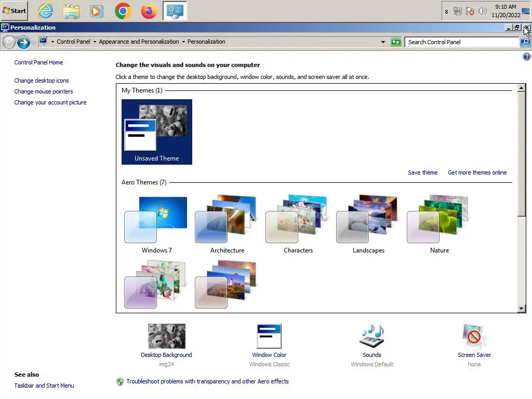
Task: Open Window Color settings icon
Action: click(269, 336)
